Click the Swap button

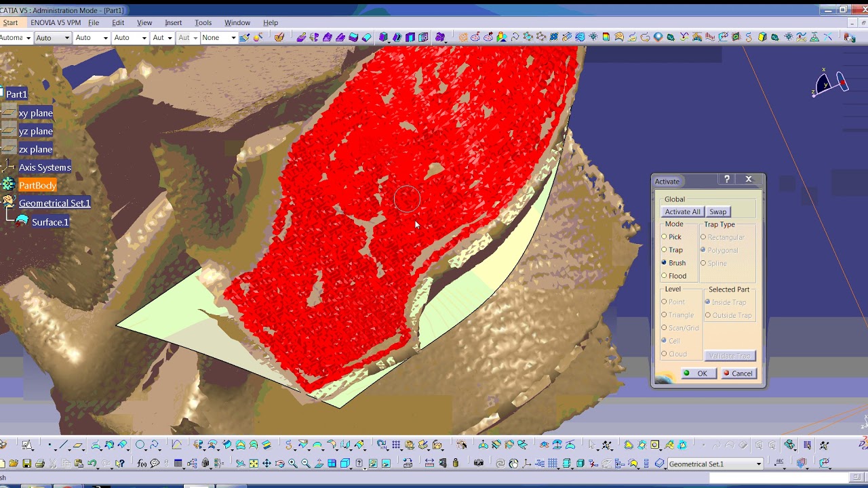pos(718,211)
